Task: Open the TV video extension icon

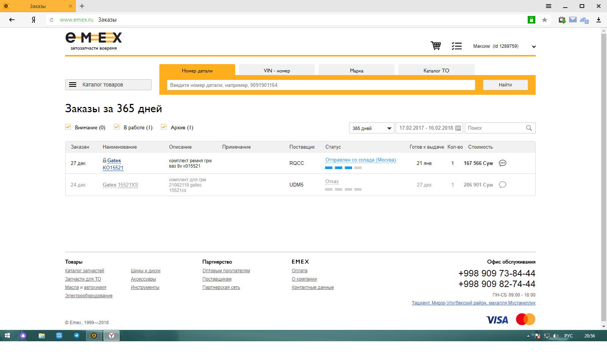Action: click(x=562, y=20)
